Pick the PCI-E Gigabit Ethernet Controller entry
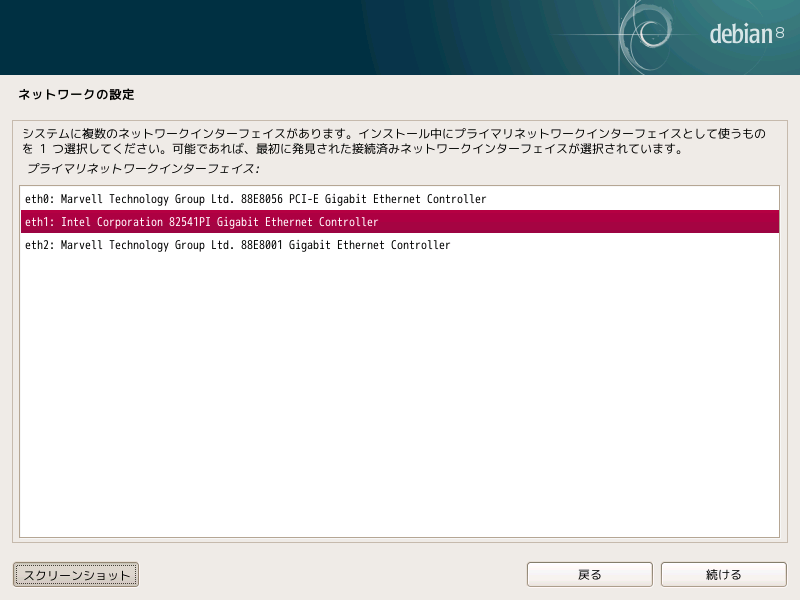This screenshot has height=600, width=800. [253, 199]
